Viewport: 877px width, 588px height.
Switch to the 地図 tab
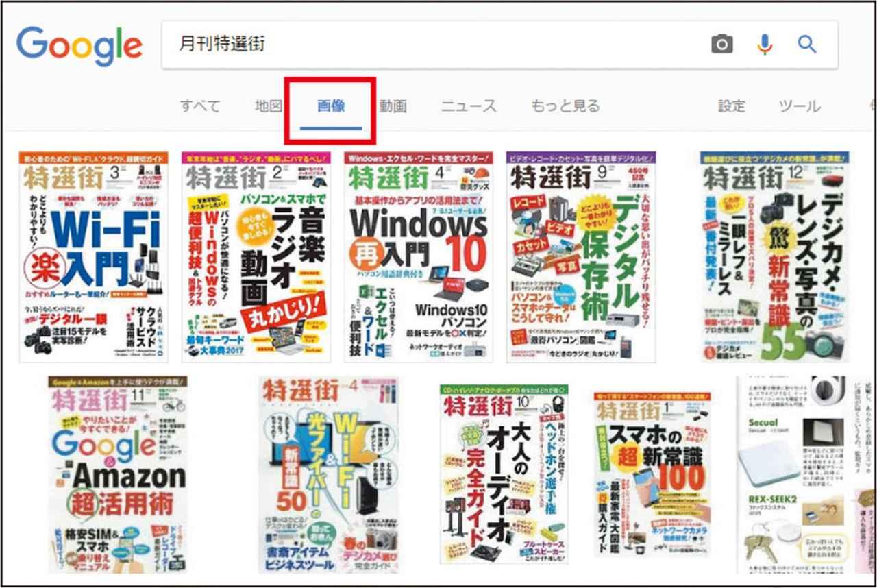[269, 106]
